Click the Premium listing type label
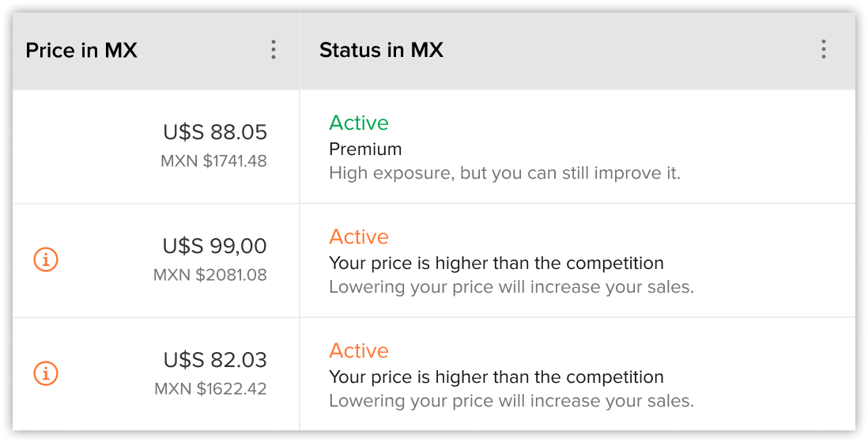This screenshot has width=868, height=443. point(365,149)
